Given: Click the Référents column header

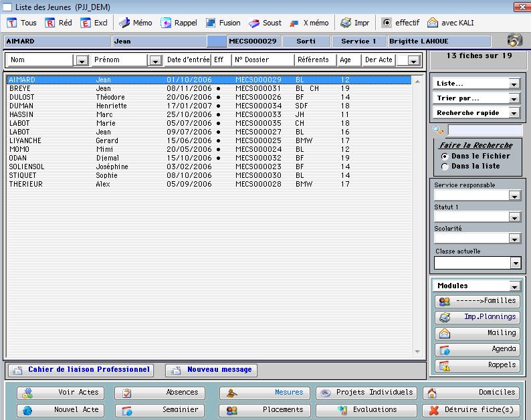Looking at the screenshot, I should coord(315,60).
